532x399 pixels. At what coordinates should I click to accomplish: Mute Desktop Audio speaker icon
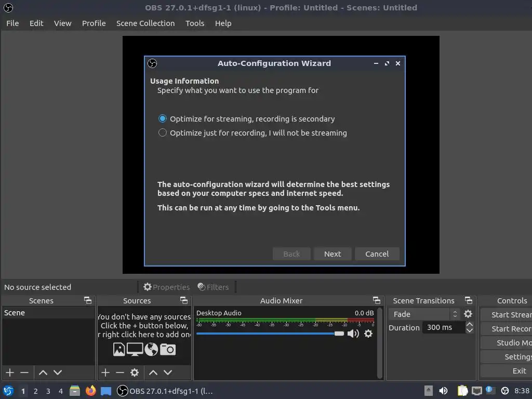tap(353, 334)
